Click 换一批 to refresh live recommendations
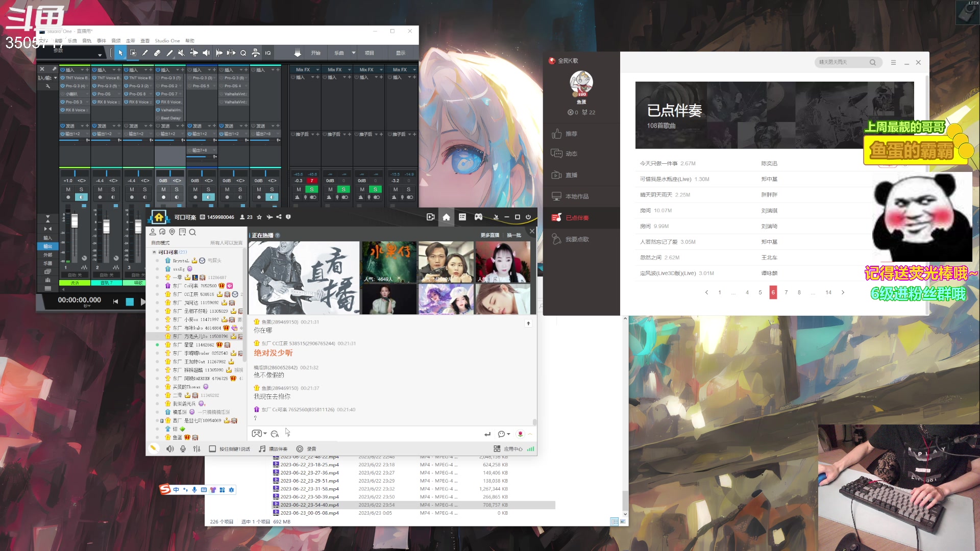Screen dimensions: 980x551 point(514,235)
